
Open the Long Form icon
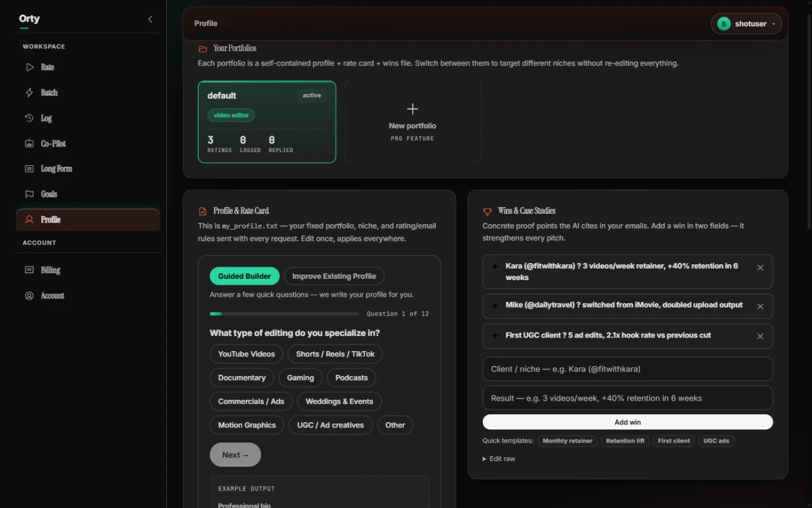coord(29,169)
